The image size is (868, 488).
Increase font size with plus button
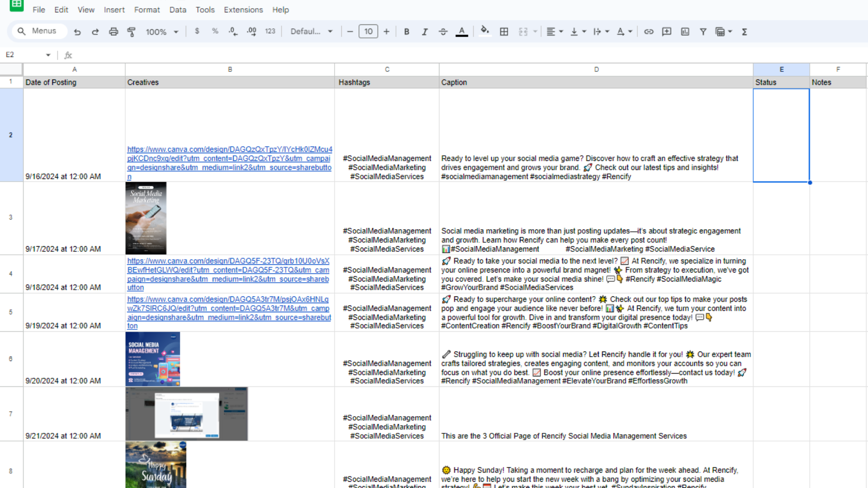coord(387,32)
